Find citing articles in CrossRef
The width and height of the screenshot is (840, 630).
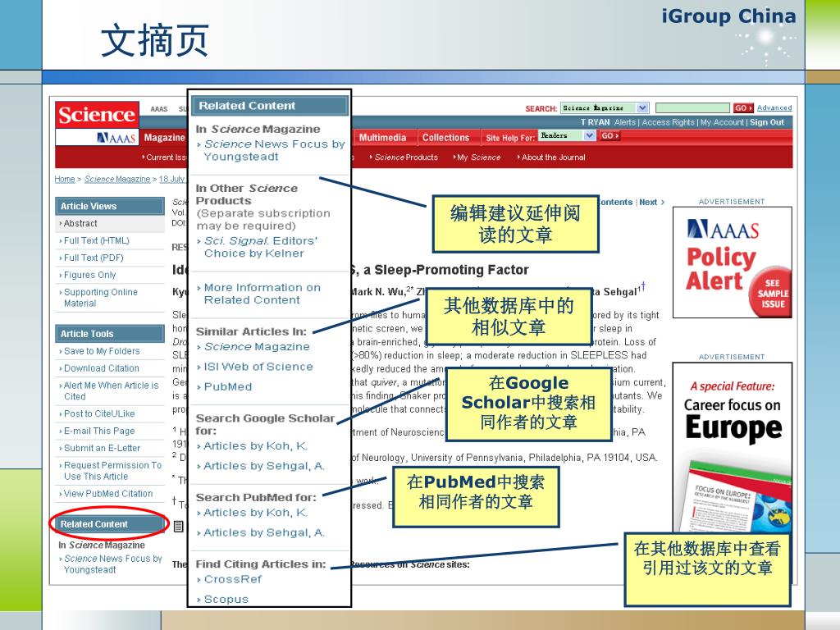(232, 579)
